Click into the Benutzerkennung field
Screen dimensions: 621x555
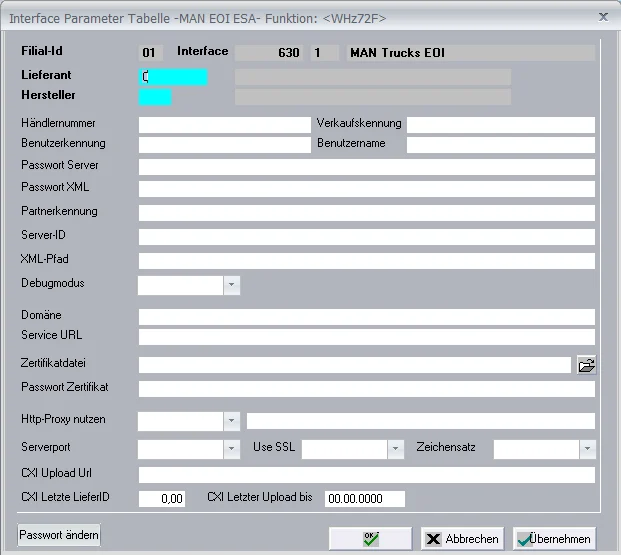225,145
